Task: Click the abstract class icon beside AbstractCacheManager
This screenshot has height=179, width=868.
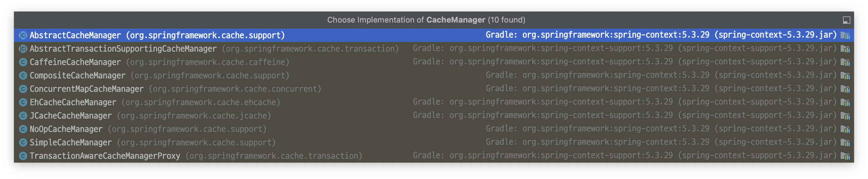Action: coord(23,35)
